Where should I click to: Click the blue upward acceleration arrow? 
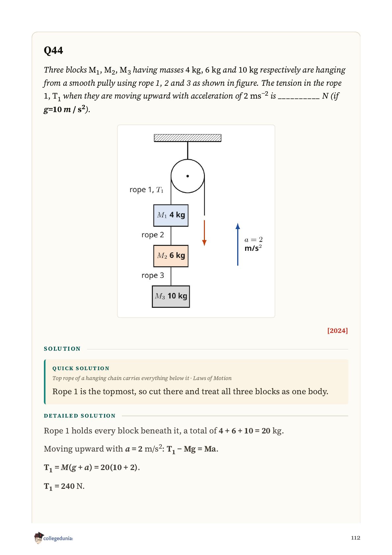[238, 244]
